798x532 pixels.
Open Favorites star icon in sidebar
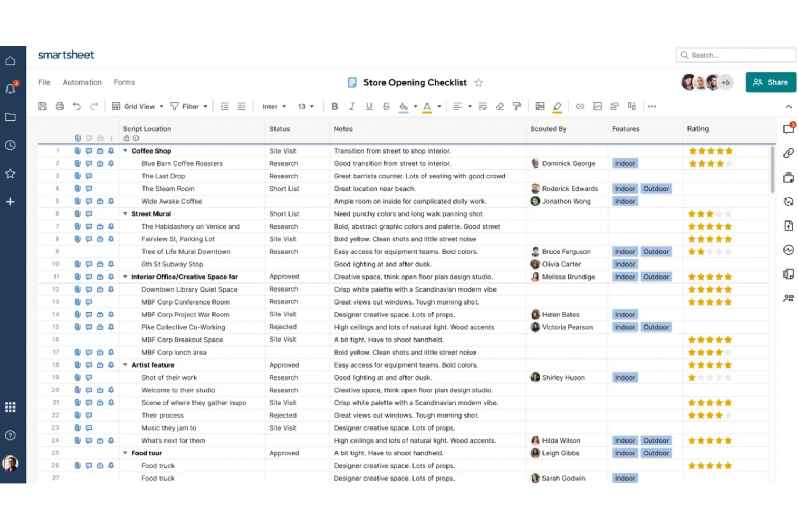pyautogui.click(x=10, y=174)
